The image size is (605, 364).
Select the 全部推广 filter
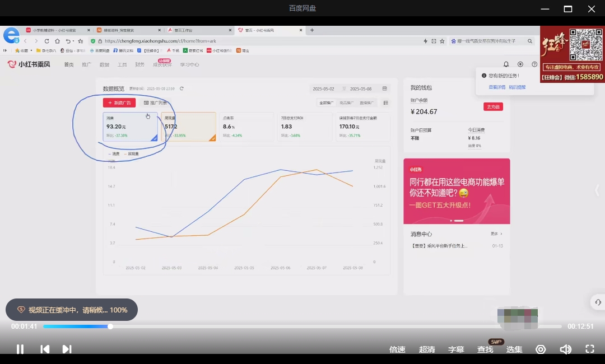[x=327, y=103]
